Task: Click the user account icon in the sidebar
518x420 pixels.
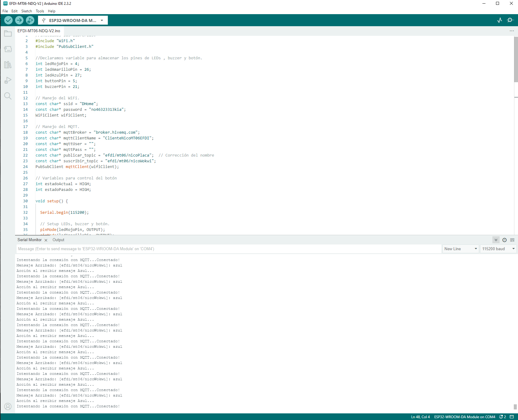Action: point(8,406)
